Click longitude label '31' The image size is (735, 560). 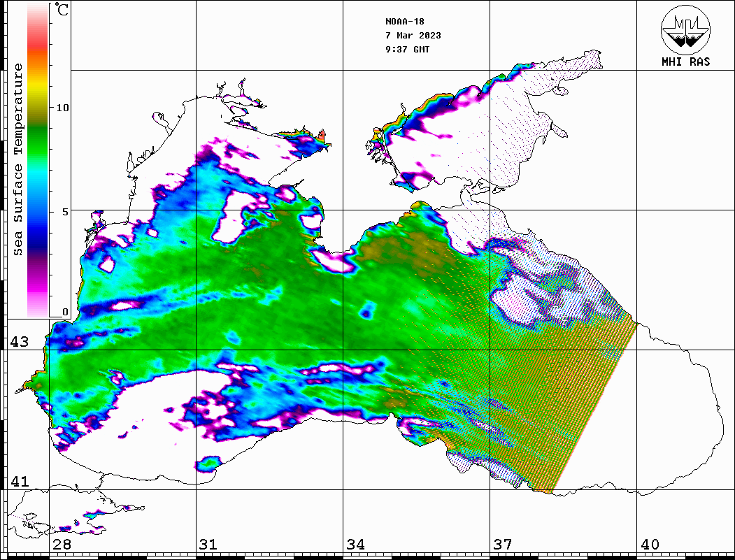click(x=208, y=545)
